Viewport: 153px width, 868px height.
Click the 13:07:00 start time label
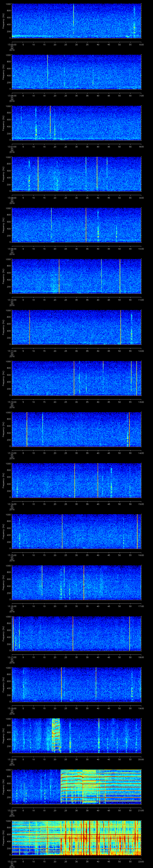pos(12,146)
